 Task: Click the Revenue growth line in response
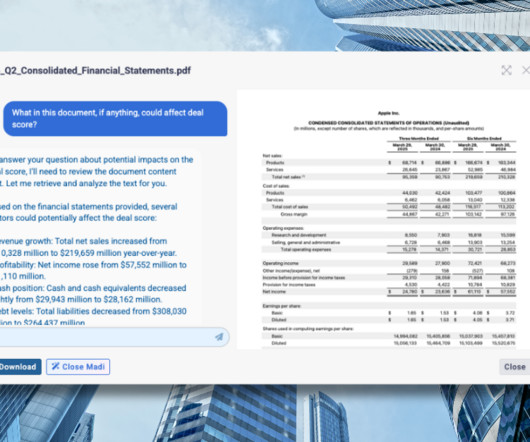point(89,247)
